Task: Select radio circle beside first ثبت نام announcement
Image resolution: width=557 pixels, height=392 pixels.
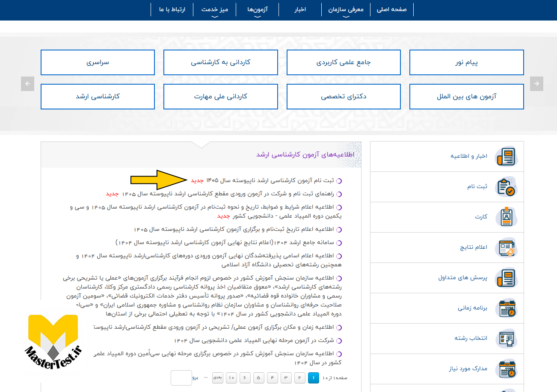Action: pyautogui.click(x=338, y=181)
